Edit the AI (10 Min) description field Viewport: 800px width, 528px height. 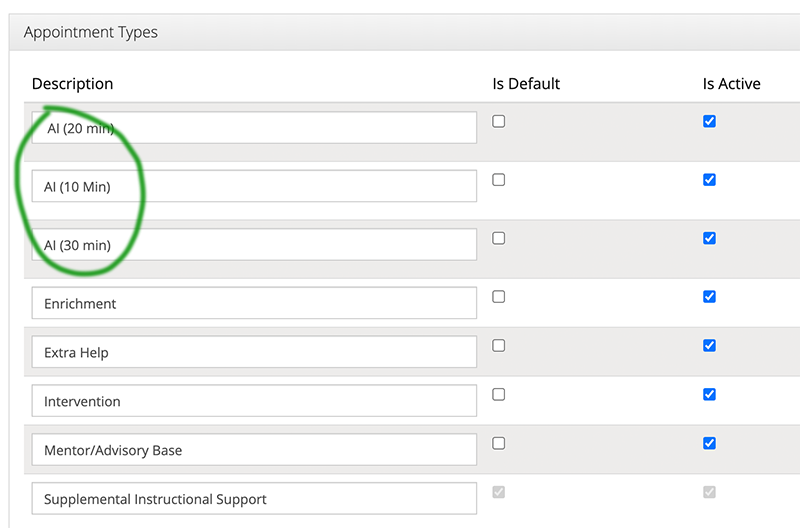[x=254, y=186]
